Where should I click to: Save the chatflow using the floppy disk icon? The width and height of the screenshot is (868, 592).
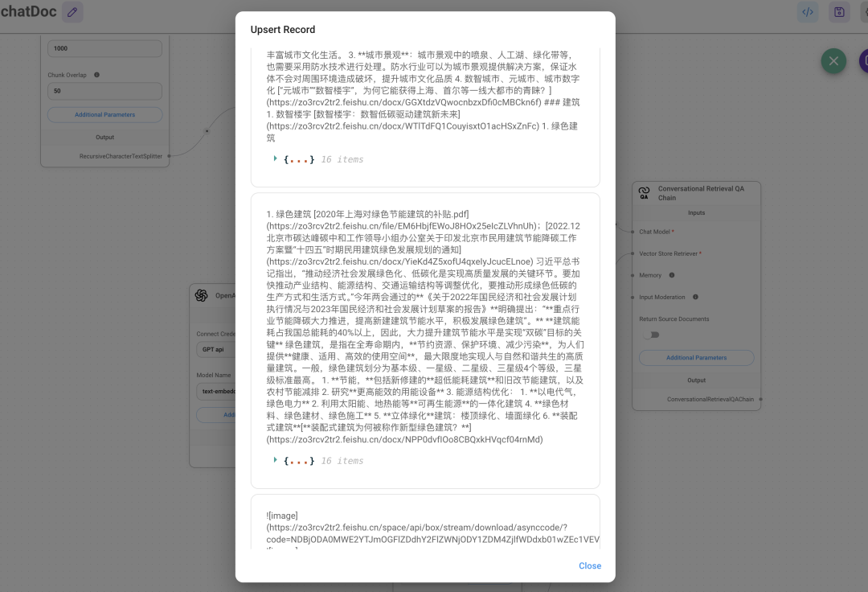[838, 12]
